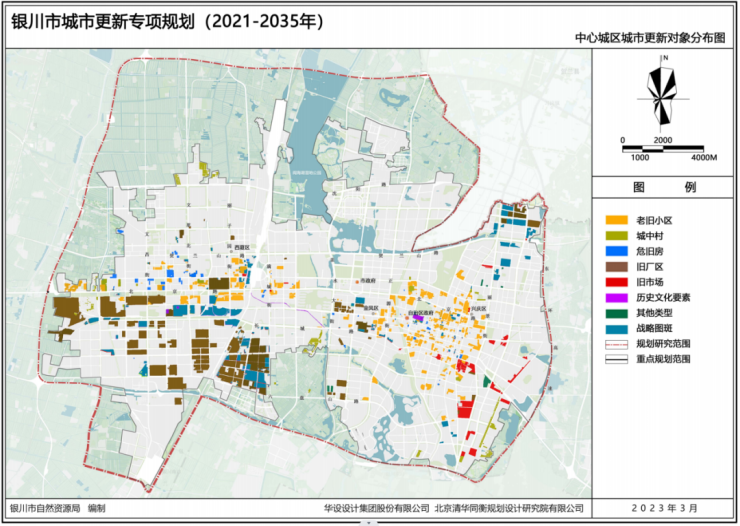Viewport: 740px width, 526px height.
Task: Click the 西夏区 district label on map
Action: (x=242, y=247)
